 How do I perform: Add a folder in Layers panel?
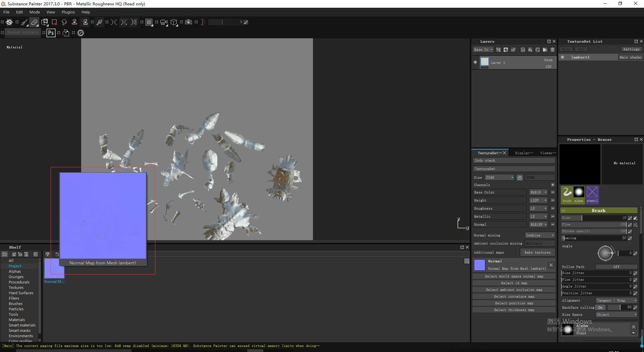point(545,50)
